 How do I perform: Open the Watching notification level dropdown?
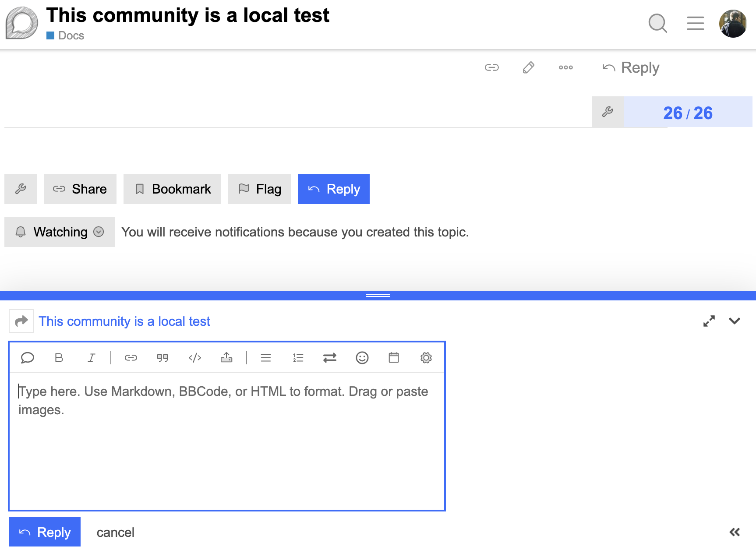60,232
